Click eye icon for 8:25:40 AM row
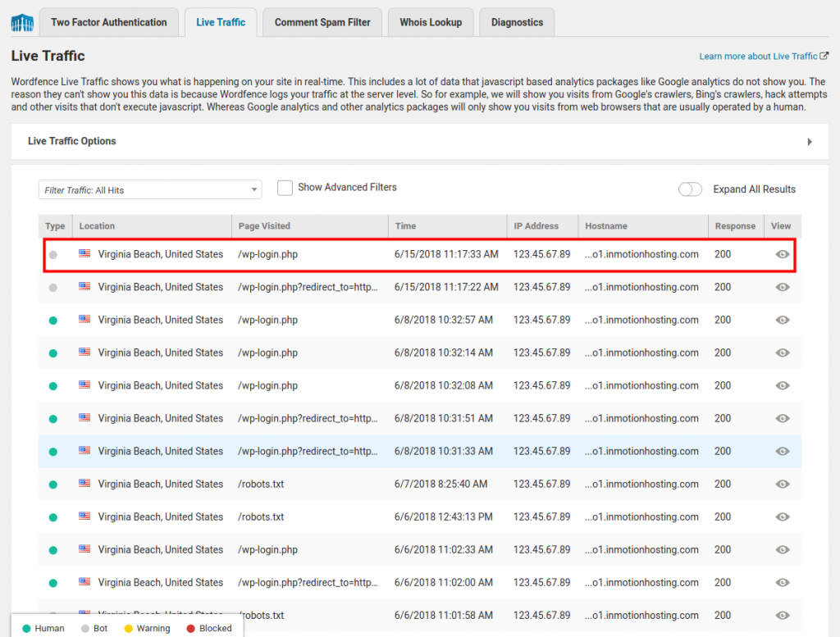Image resolution: width=840 pixels, height=637 pixels. (x=782, y=484)
